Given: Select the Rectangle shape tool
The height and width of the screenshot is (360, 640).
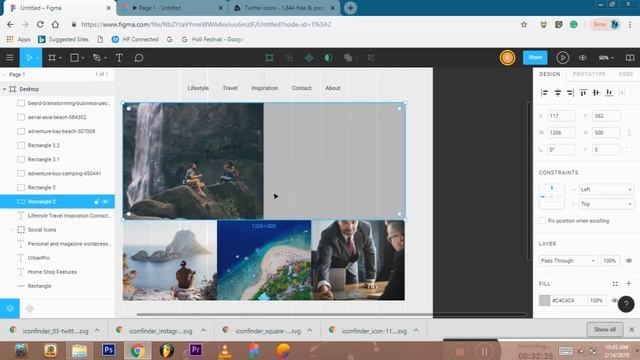Looking at the screenshot, I should [x=74, y=58].
